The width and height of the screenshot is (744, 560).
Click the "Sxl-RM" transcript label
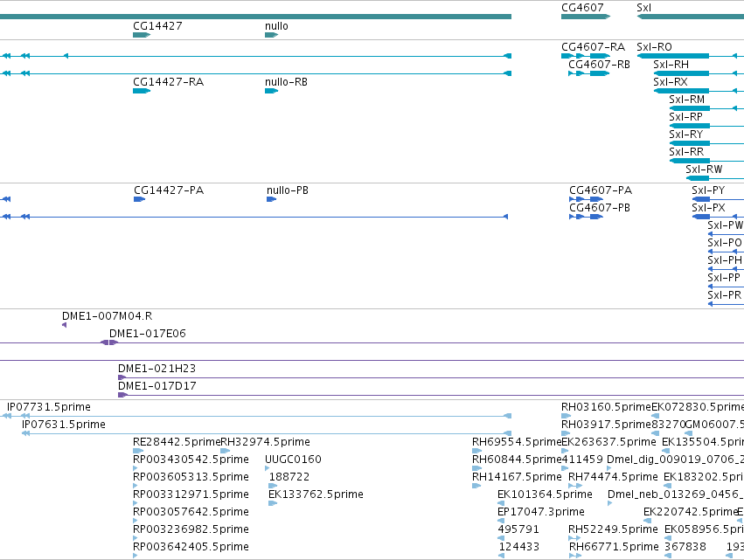[686, 100]
